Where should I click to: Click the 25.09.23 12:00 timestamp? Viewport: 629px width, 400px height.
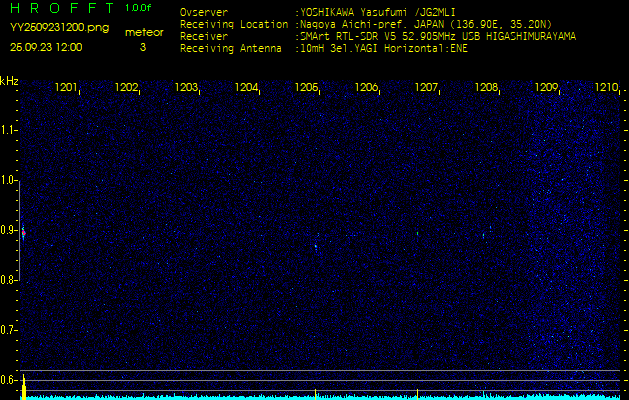click(x=46, y=47)
